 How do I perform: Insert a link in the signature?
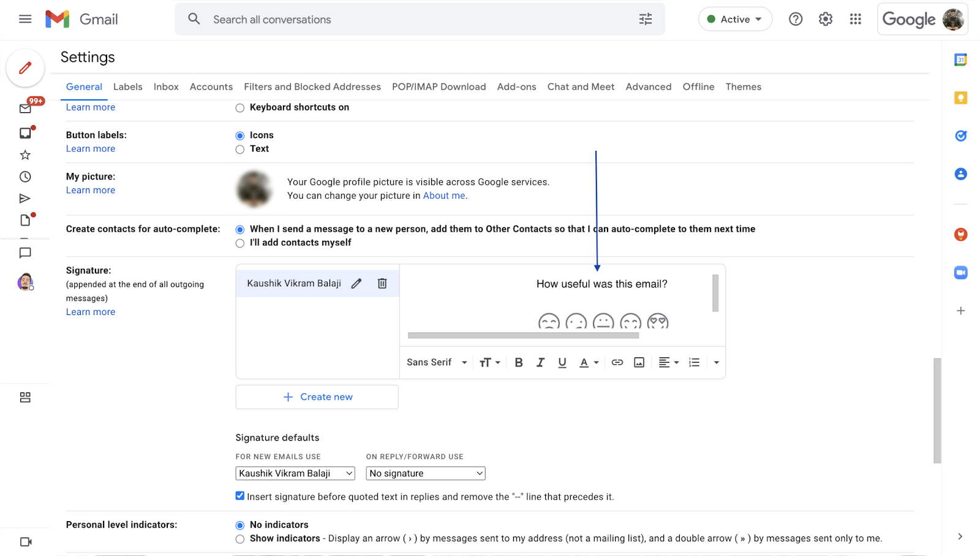[x=617, y=362]
